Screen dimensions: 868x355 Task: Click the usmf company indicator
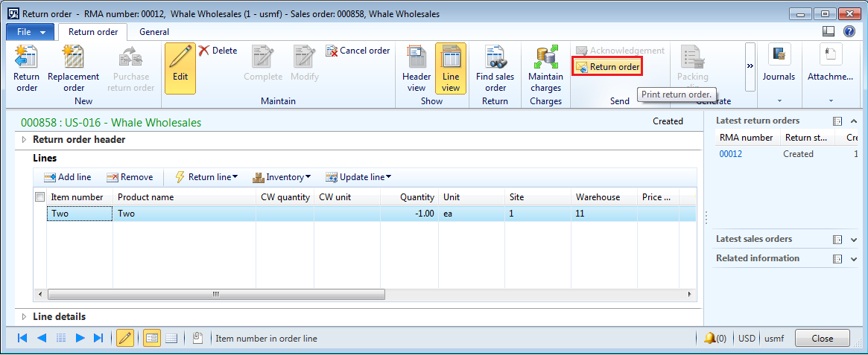tap(776, 338)
